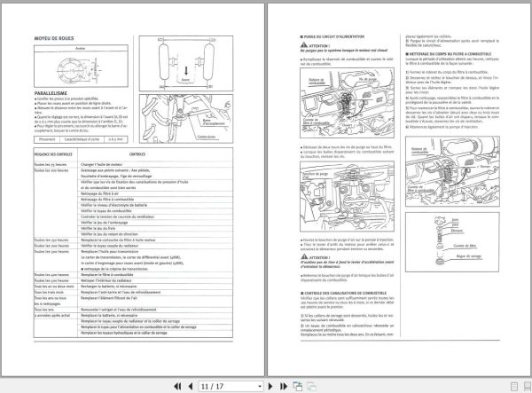Screen dimensions: 532x393
Task: Go to the previous page
Action: (x=191, y=386)
